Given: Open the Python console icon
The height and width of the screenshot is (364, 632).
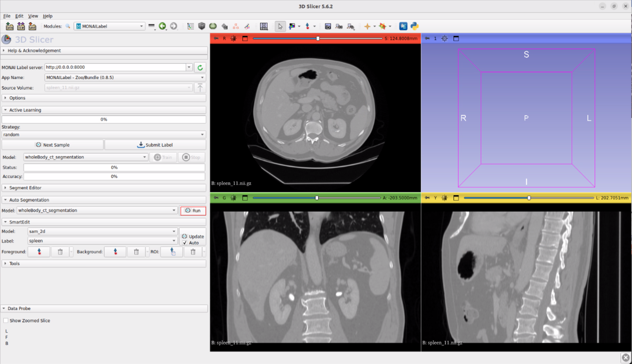Looking at the screenshot, I should [x=415, y=26].
